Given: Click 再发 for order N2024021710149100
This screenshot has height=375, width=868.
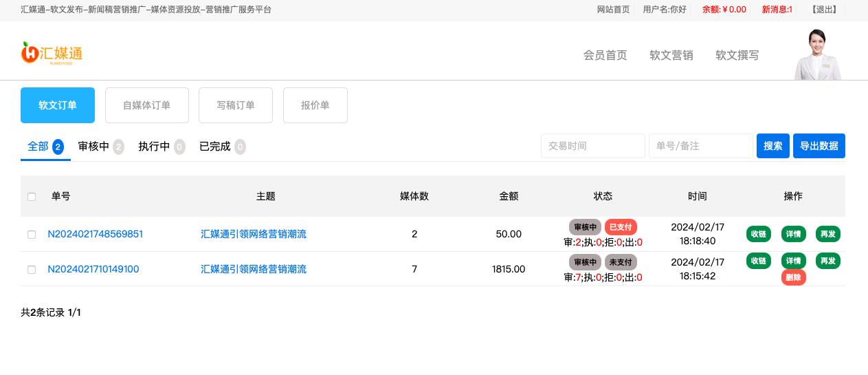Looking at the screenshot, I should [x=828, y=261].
